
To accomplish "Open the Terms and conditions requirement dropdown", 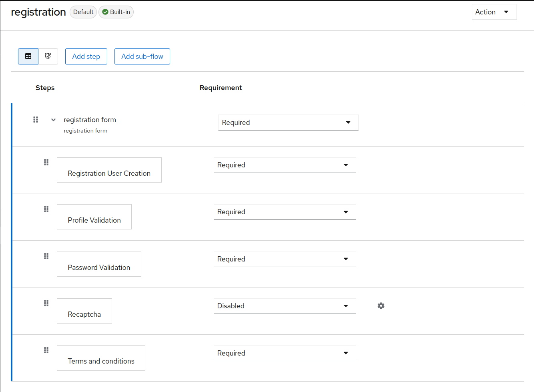I will (285, 353).
